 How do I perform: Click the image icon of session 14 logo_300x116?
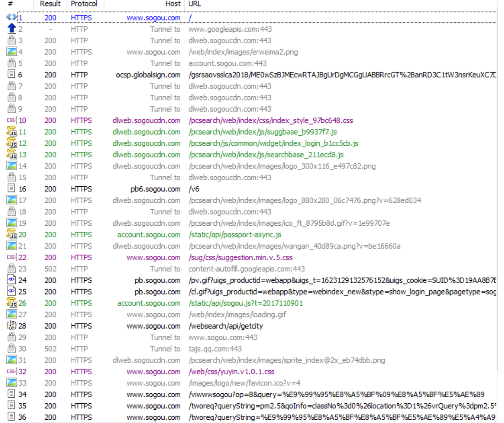click(x=11, y=166)
